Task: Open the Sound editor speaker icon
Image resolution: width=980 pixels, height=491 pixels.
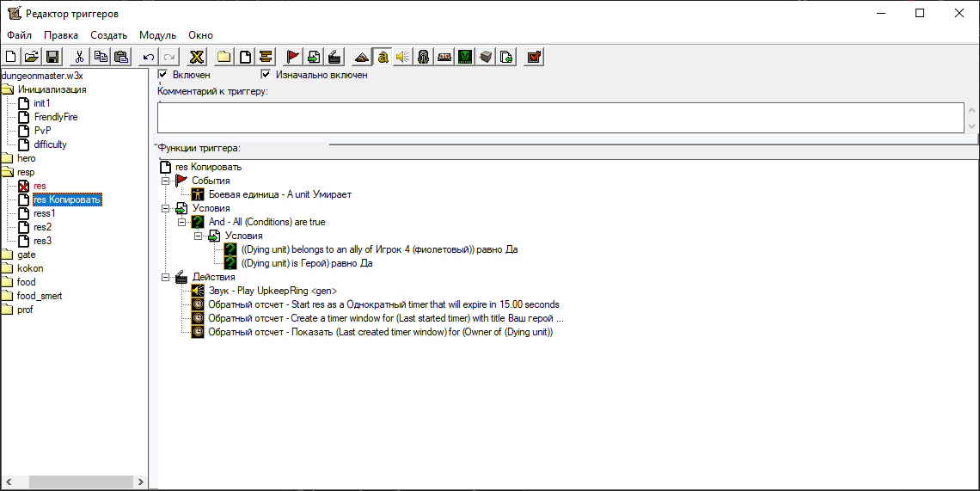Action: click(x=403, y=57)
